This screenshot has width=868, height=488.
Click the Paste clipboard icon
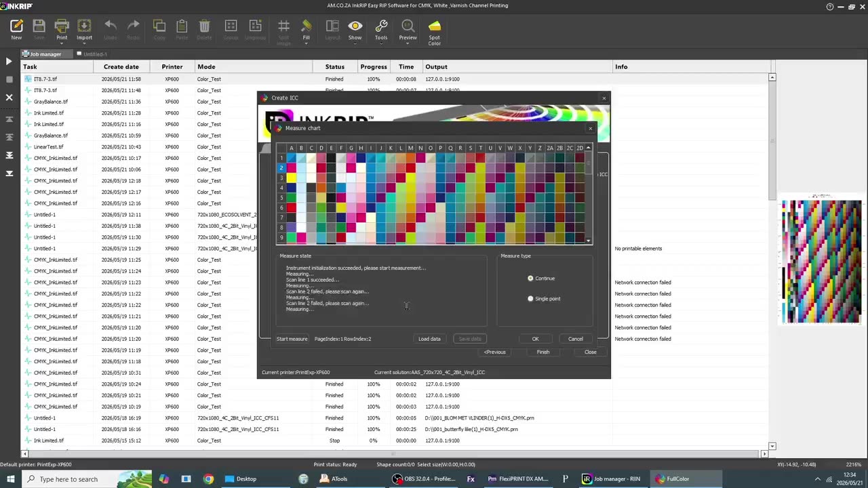182,26
